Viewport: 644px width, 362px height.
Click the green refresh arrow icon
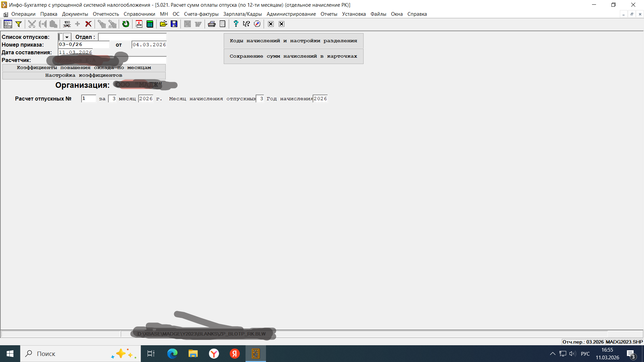point(126,24)
